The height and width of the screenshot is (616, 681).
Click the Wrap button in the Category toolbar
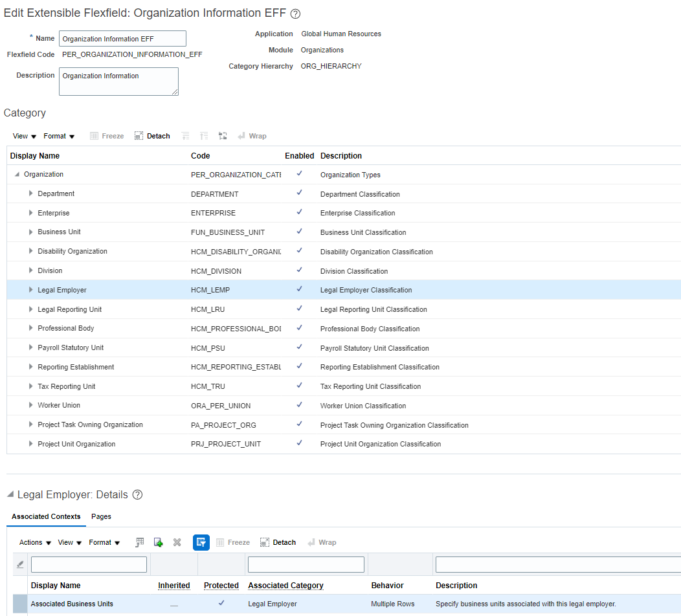point(252,136)
